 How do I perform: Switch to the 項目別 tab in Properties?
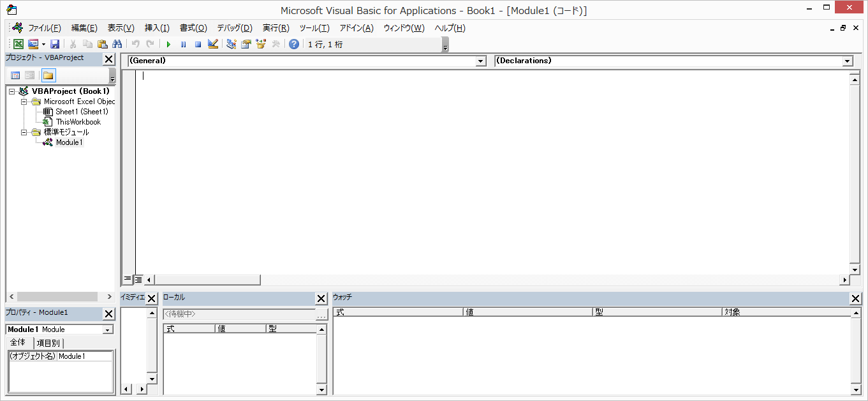point(48,343)
